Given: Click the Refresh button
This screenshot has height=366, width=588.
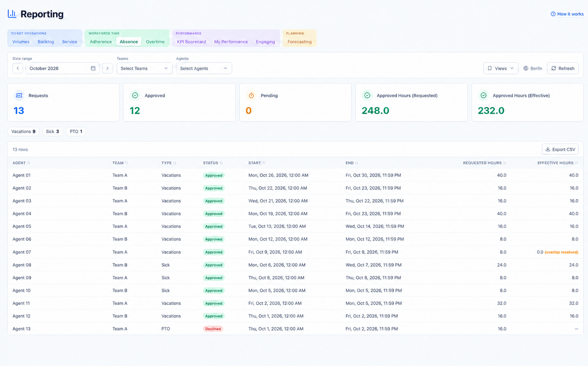Looking at the screenshot, I should [x=562, y=68].
